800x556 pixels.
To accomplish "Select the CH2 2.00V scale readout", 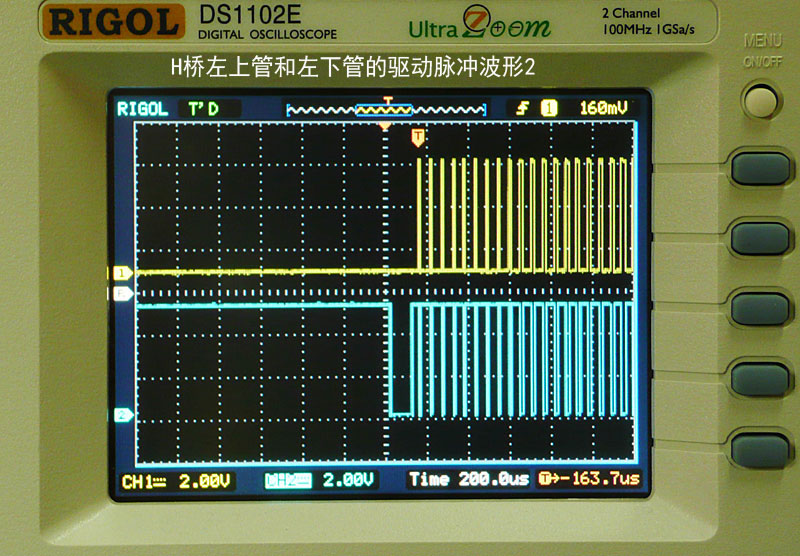I will pos(320,481).
